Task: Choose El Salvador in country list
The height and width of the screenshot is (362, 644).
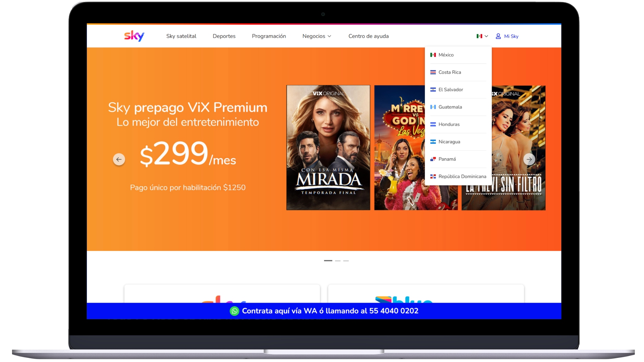Action: pos(458,90)
